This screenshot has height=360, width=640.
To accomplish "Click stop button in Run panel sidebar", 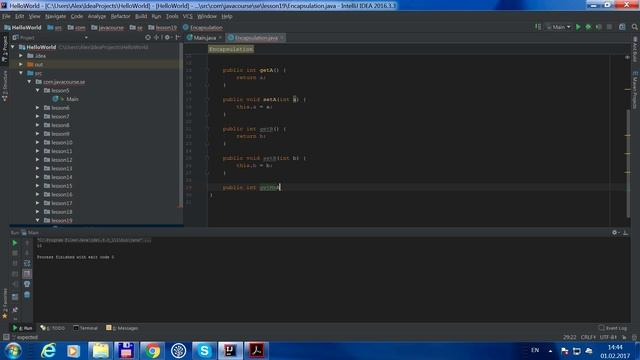I will [x=15, y=253].
